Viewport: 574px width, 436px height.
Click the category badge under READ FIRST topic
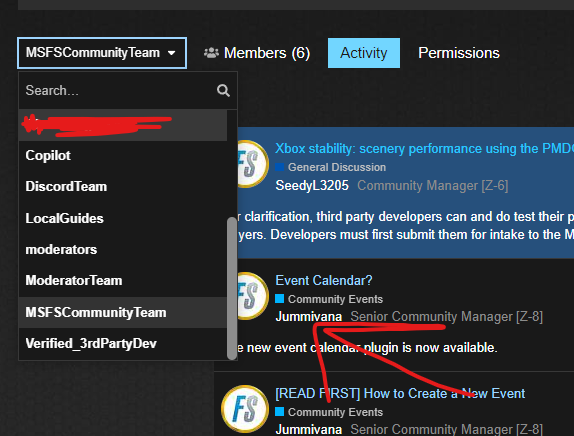pyautogui.click(x=280, y=412)
